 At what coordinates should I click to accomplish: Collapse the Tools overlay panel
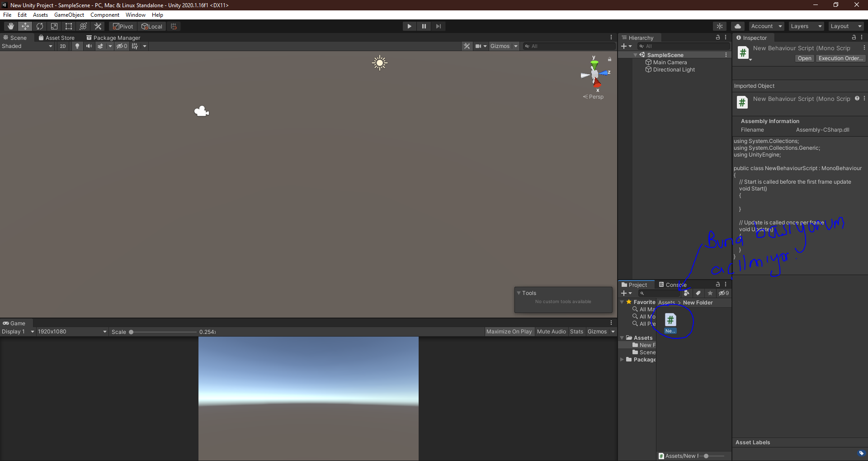519,293
